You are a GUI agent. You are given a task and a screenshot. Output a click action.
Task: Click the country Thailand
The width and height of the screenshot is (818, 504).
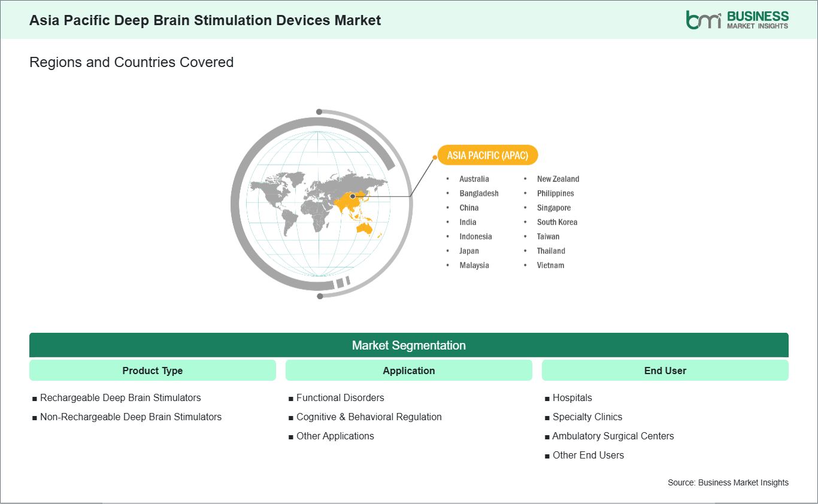pyautogui.click(x=551, y=251)
